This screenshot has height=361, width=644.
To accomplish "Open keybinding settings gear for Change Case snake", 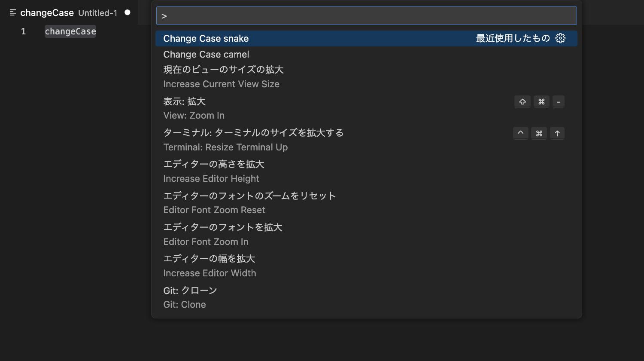I will click(561, 38).
